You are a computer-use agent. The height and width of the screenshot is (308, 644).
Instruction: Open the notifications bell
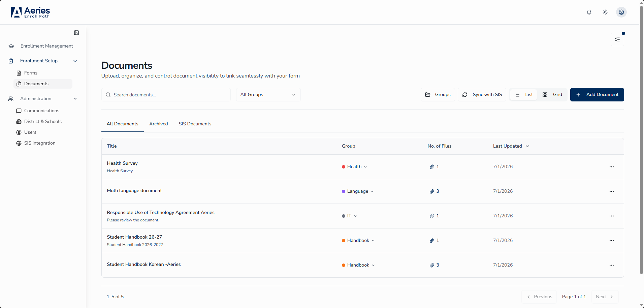pyautogui.click(x=589, y=12)
